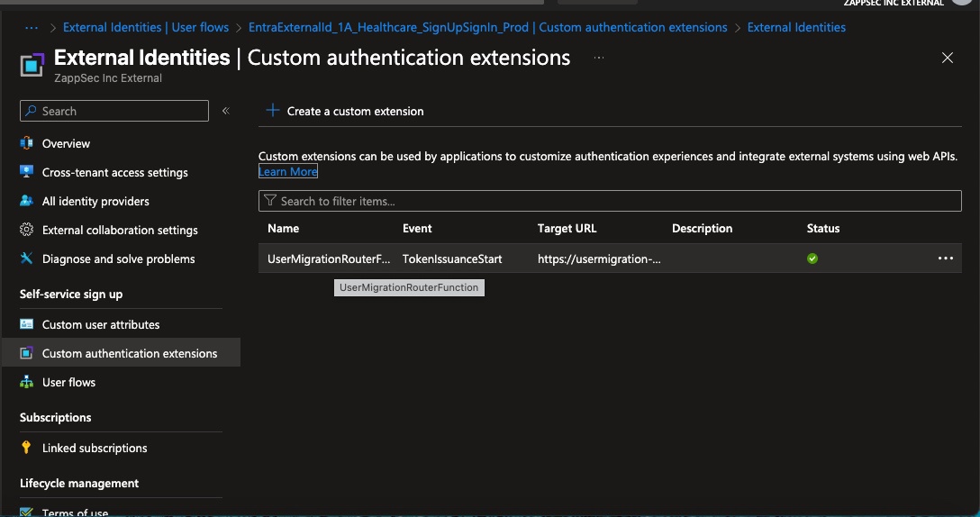Open EntraExternalId_1A_Healthcare_SignUpSignIn_Prod breadcrumb link
Image resolution: width=980 pixels, height=517 pixels.
(487, 28)
